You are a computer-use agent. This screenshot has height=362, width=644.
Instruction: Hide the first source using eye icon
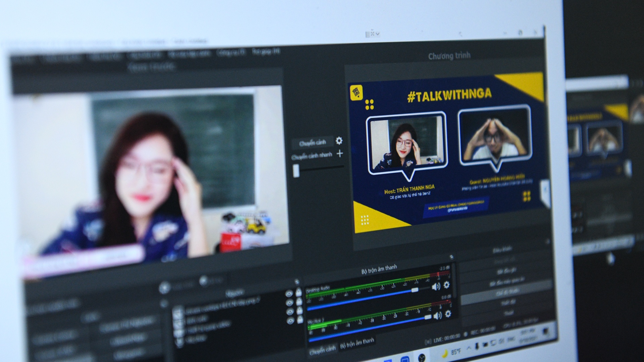click(289, 294)
